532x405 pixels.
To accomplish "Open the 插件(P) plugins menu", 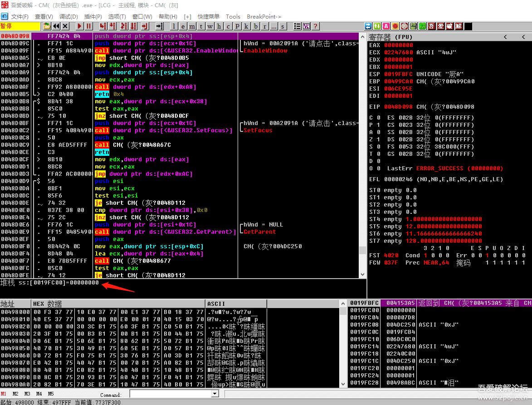I will pos(93,16).
